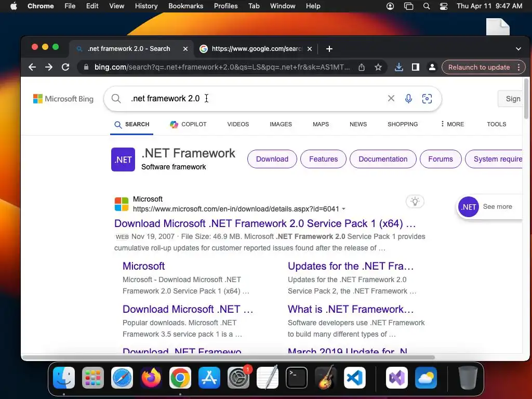Open TextEdit from the Dock

pyautogui.click(x=268, y=378)
